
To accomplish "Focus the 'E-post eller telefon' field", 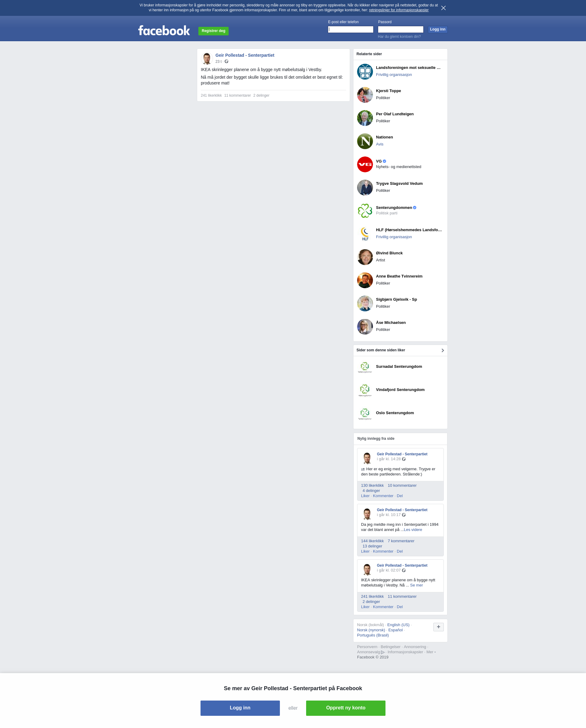I will click(x=350, y=30).
